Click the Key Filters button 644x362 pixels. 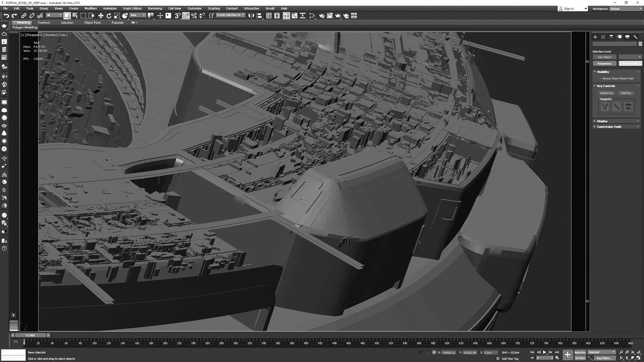point(604,358)
